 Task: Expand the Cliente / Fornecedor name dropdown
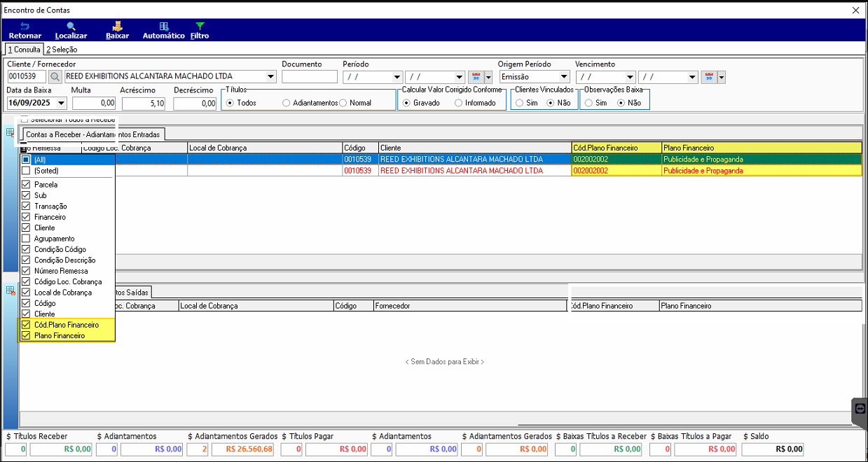point(271,77)
